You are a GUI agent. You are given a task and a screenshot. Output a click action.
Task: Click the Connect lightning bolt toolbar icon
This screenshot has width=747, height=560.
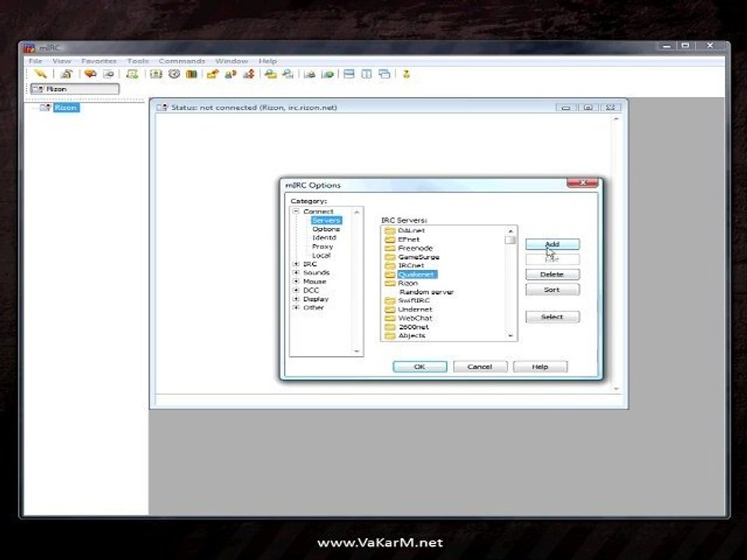click(x=40, y=74)
